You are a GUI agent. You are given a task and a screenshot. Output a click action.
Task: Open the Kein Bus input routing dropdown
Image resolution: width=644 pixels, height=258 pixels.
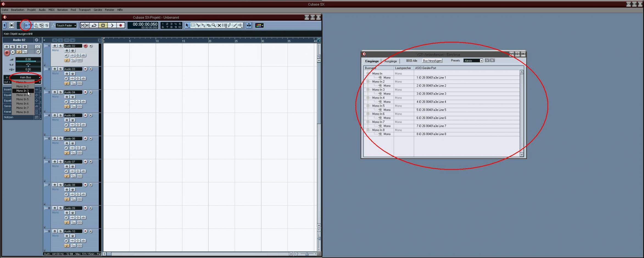pyautogui.click(x=25, y=77)
